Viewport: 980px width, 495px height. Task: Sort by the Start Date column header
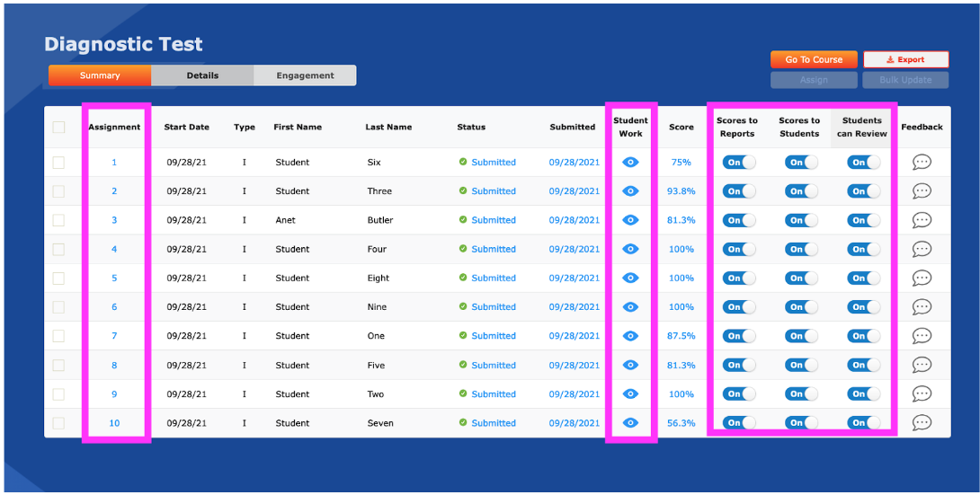click(186, 127)
